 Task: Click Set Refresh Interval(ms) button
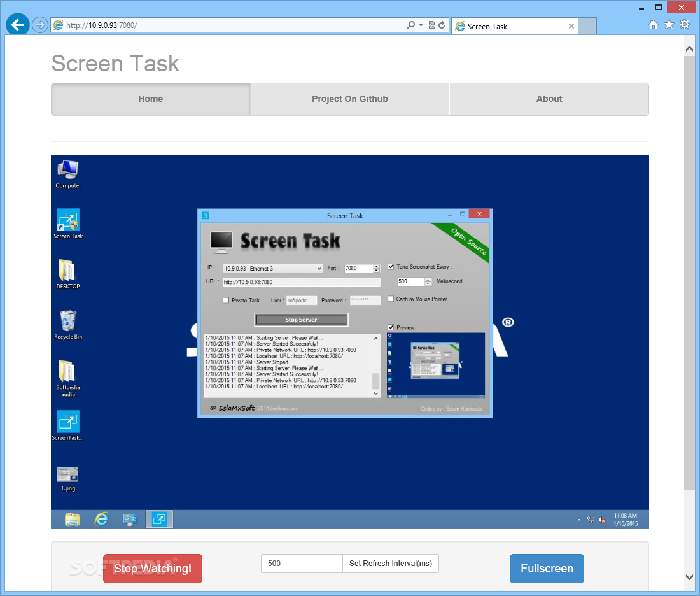[391, 564]
